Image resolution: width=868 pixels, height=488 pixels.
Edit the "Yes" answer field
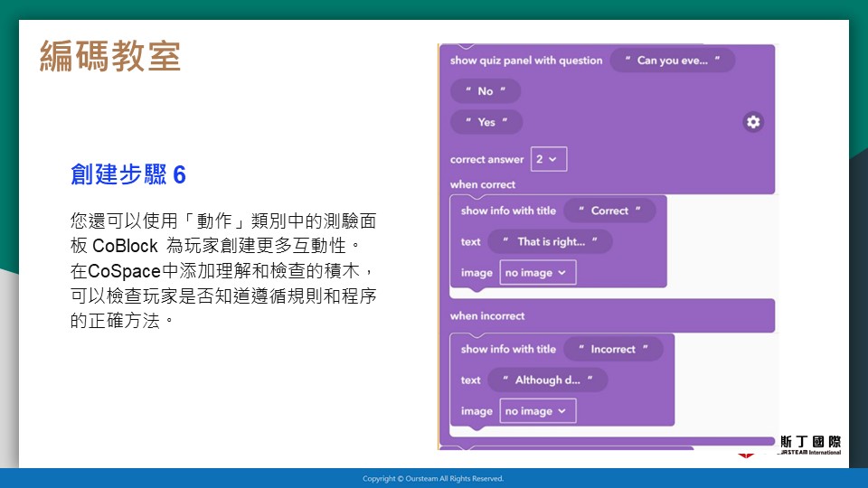[x=486, y=122]
